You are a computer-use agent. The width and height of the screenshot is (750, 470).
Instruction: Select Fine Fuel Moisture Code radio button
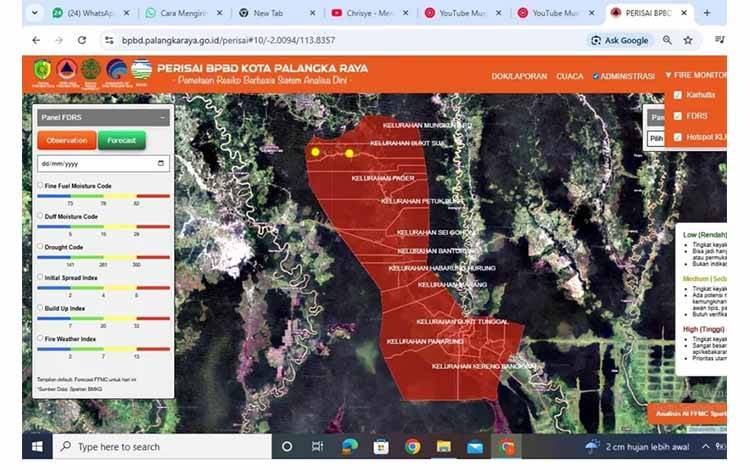(x=40, y=185)
